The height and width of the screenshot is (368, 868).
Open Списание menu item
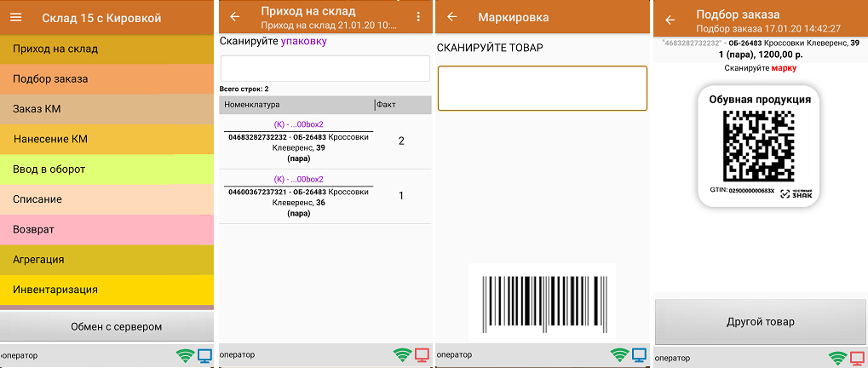[x=106, y=199]
